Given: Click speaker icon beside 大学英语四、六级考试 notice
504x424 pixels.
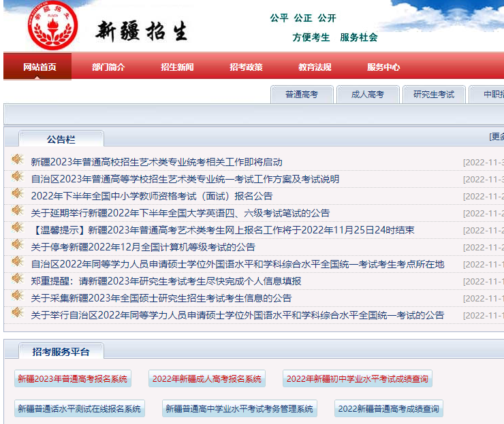Looking at the screenshot, I should coord(17,210).
